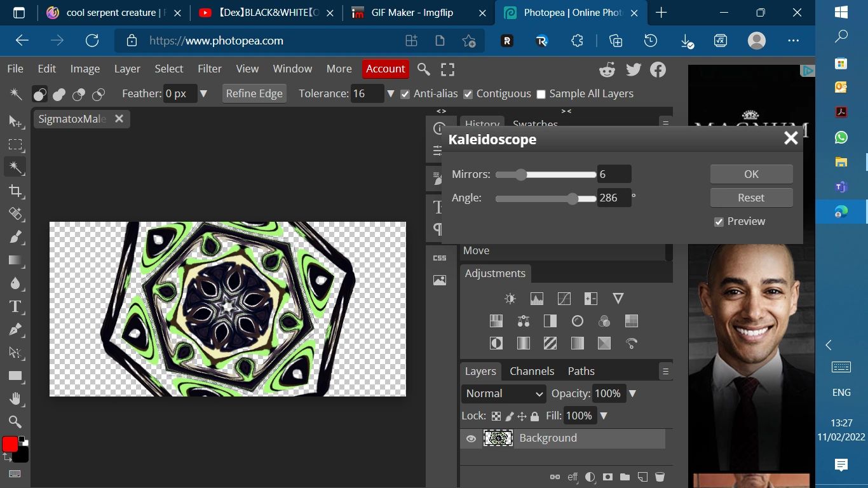
Task: Hide the Background layer with eye icon
Action: click(x=471, y=438)
